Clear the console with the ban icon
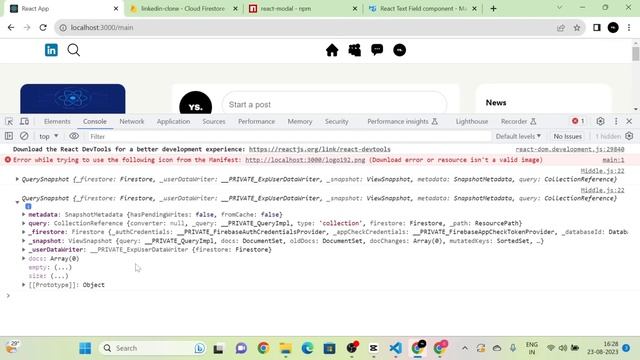The image size is (640, 360). tap(24, 136)
